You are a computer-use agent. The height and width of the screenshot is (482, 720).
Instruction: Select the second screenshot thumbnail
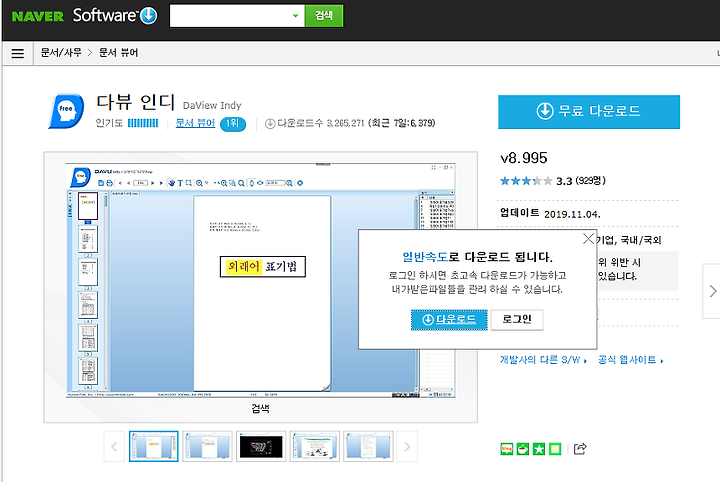(208, 446)
